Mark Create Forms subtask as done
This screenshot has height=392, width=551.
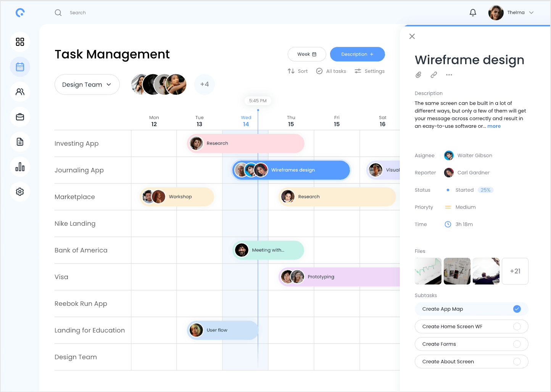click(517, 344)
